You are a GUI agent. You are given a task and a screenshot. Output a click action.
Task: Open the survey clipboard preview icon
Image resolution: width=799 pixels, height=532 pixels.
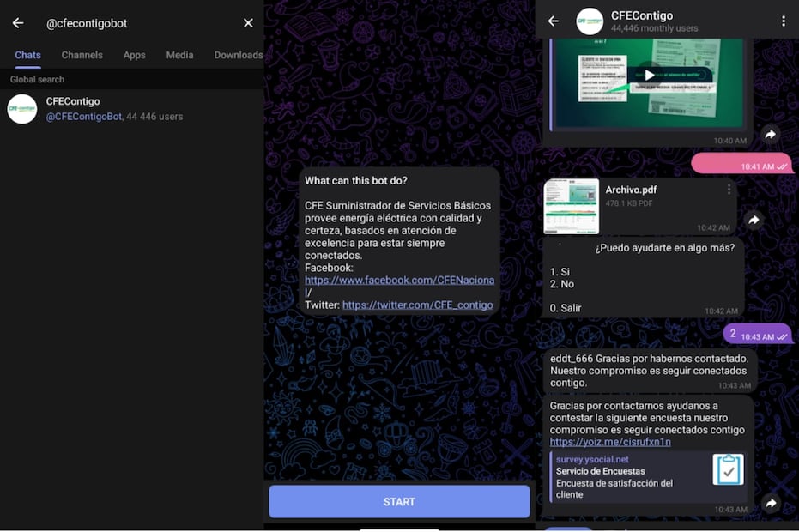pyautogui.click(x=728, y=470)
